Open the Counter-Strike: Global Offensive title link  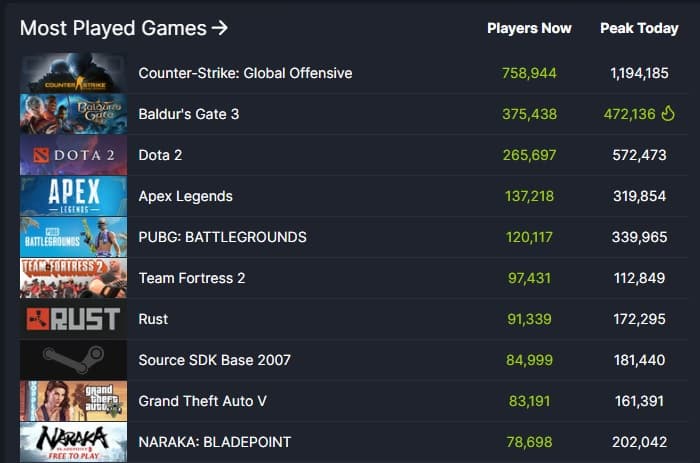pyautogui.click(x=245, y=73)
